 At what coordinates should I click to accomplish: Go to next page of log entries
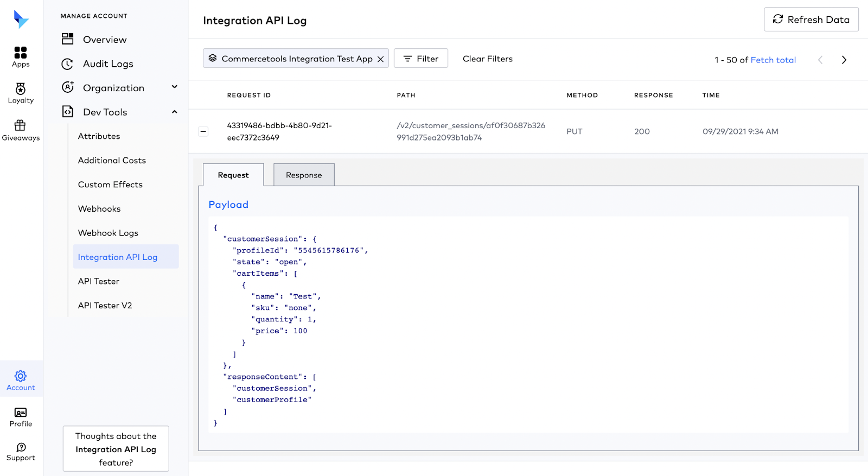844,60
